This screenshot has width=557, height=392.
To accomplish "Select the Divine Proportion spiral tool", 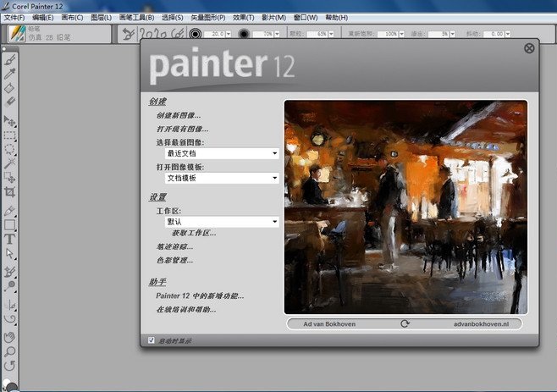I will [x=9, y=319].
